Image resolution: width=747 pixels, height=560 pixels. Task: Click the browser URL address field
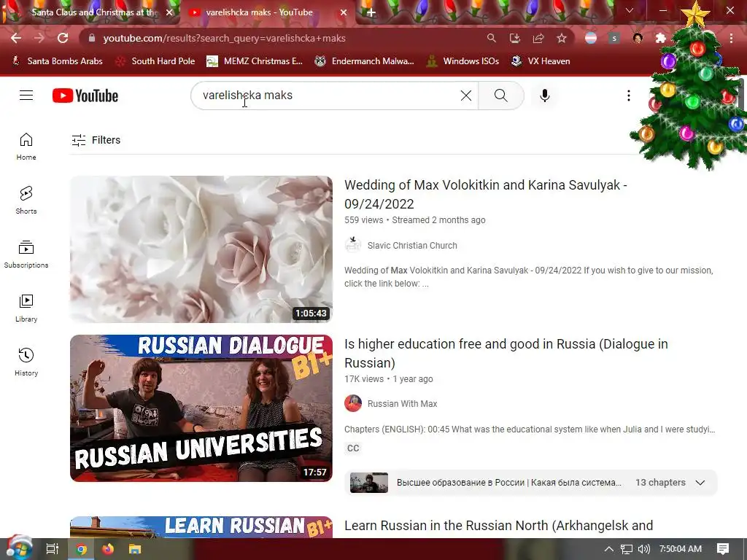(x=286, y=38)
